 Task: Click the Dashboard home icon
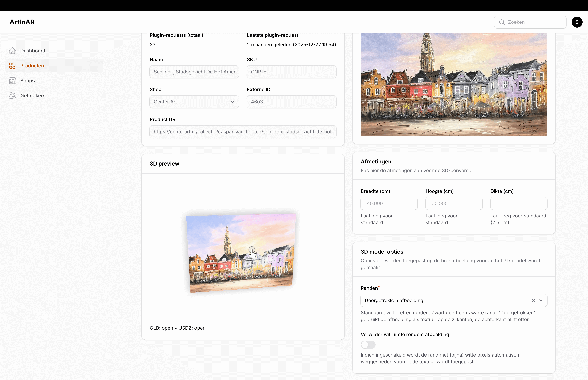(x=12, y=51)
